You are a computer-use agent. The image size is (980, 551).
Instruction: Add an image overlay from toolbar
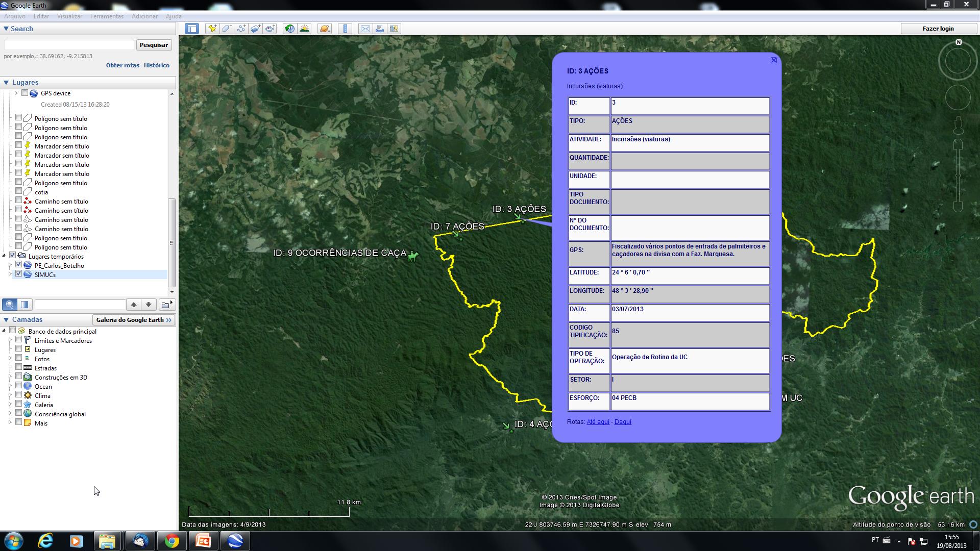[256, 29]
